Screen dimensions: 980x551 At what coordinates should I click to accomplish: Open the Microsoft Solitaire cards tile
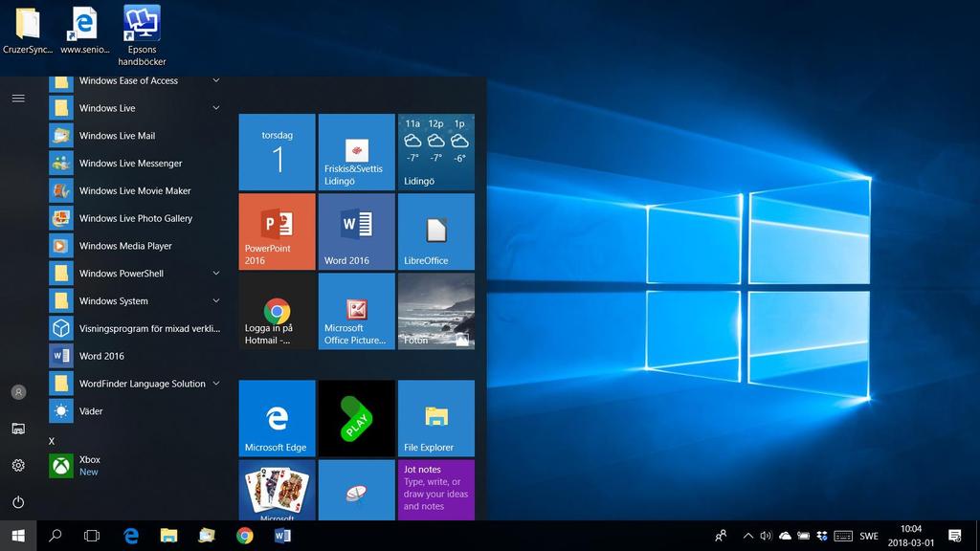pos(277,491)
